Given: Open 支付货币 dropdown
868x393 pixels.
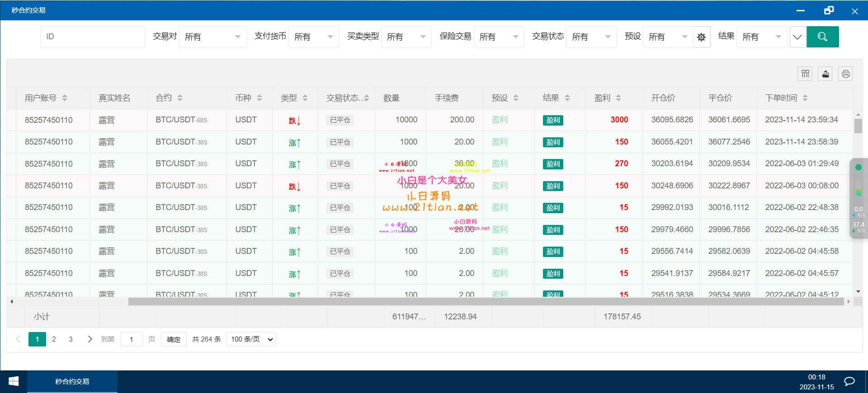Looking at the screenshot, I should (314, 37).
